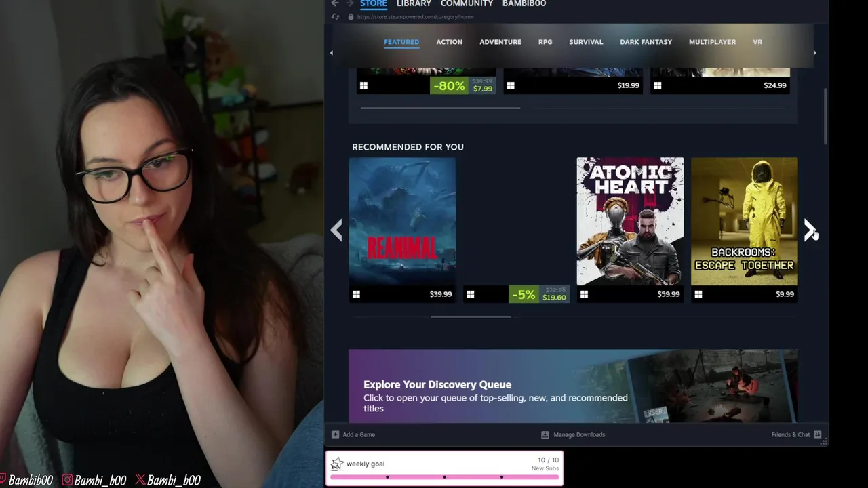The height and width of the screenshot is (488, 868).
Task: Open the REANIMAL game capsule
Action: click(x=402, y=222)
